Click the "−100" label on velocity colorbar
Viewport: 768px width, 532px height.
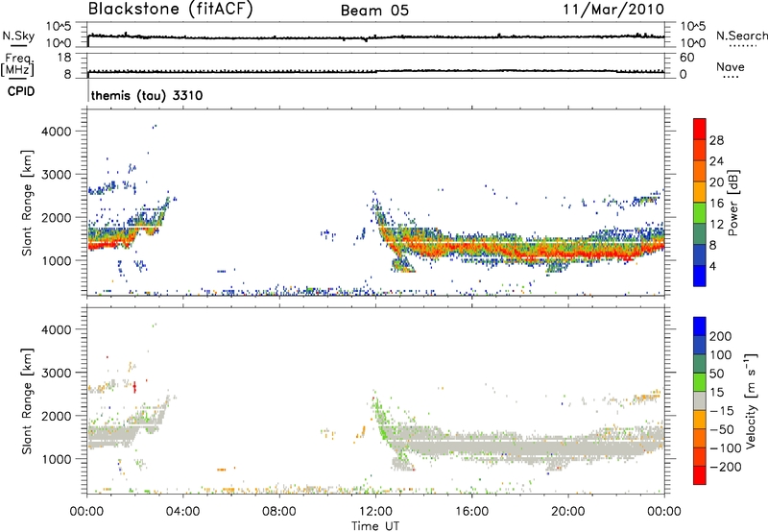point(726,448)
